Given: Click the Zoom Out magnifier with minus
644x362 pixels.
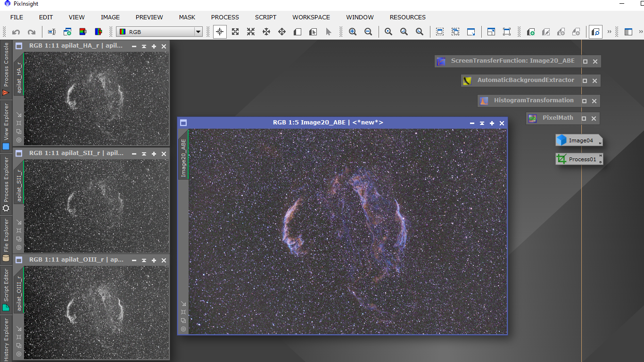Looking at the screenshot, I should click(x=368, y=32).
